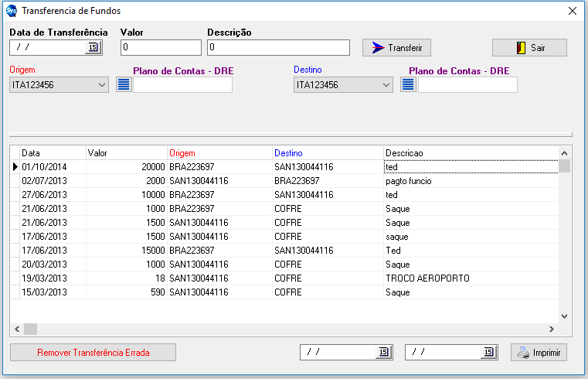Click the Transferir arrow button

(396, 47)
